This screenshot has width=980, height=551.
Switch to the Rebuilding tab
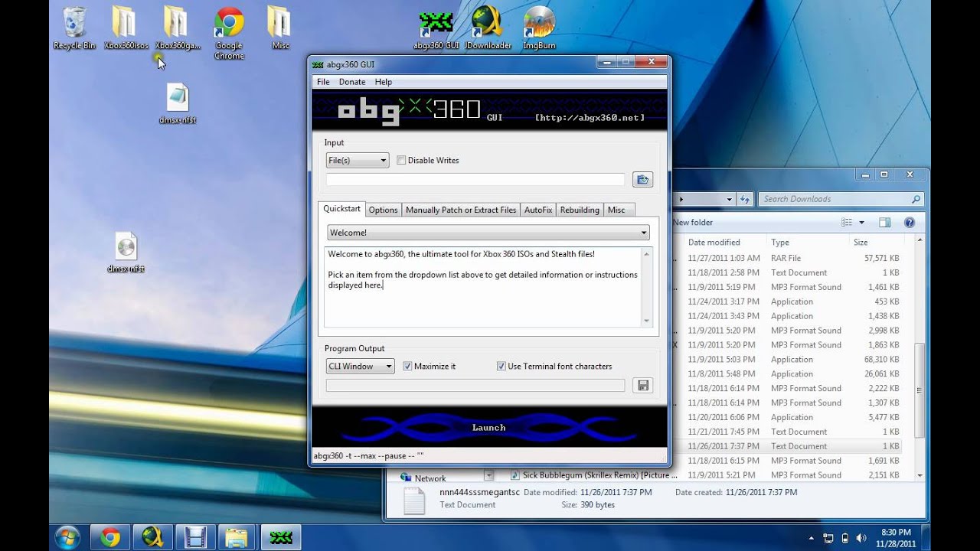click(580, 210)
